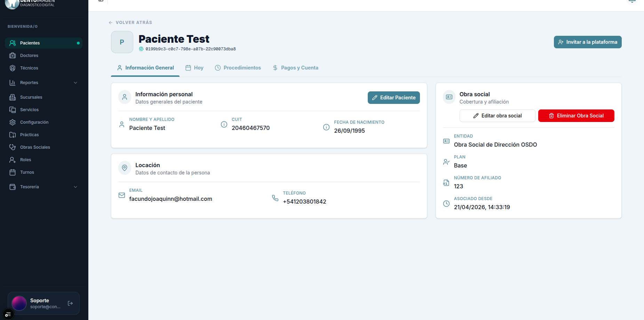Click the Técnicos badge icon
The image size is (644, 320).
point(13,68)
